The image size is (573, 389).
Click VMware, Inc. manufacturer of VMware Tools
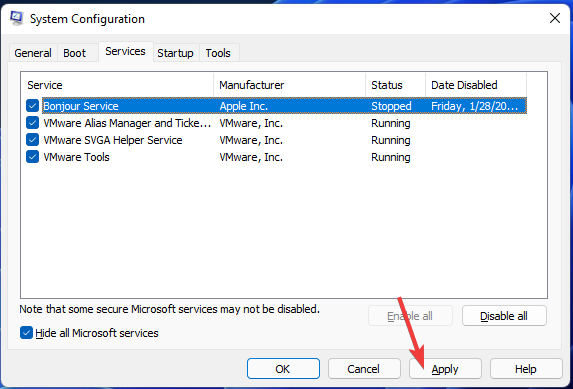tap(251, 157)
